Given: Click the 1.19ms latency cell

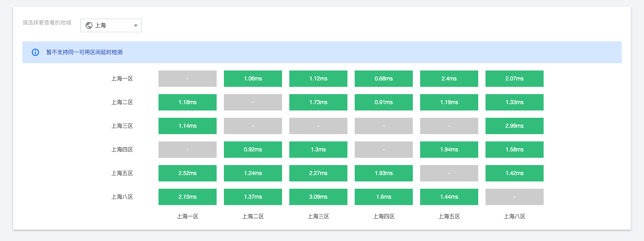Looking at the screenshot, I should pyautogui.click(x=449, y=102).
